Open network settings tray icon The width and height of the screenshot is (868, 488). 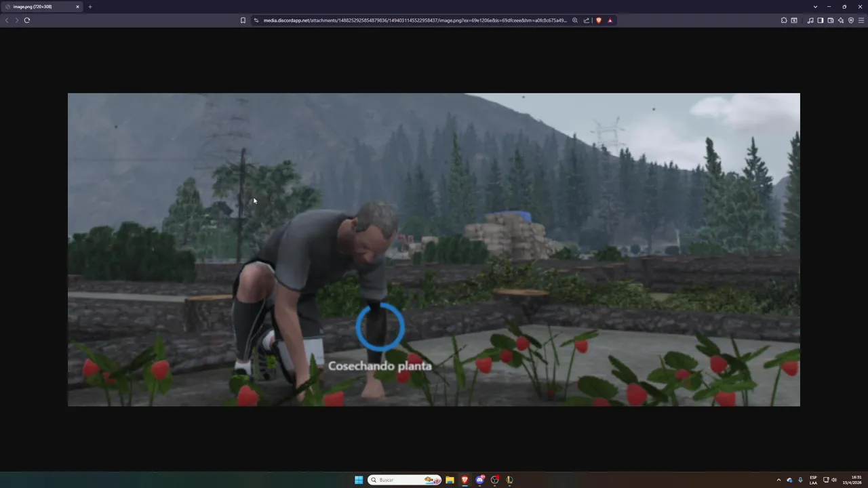tap(826, 480)
